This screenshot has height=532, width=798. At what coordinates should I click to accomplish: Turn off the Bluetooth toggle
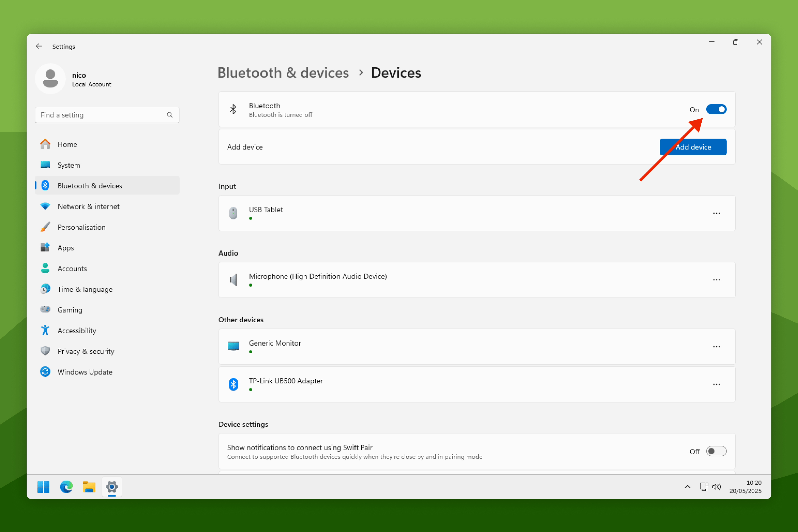(x=717, y=109)
